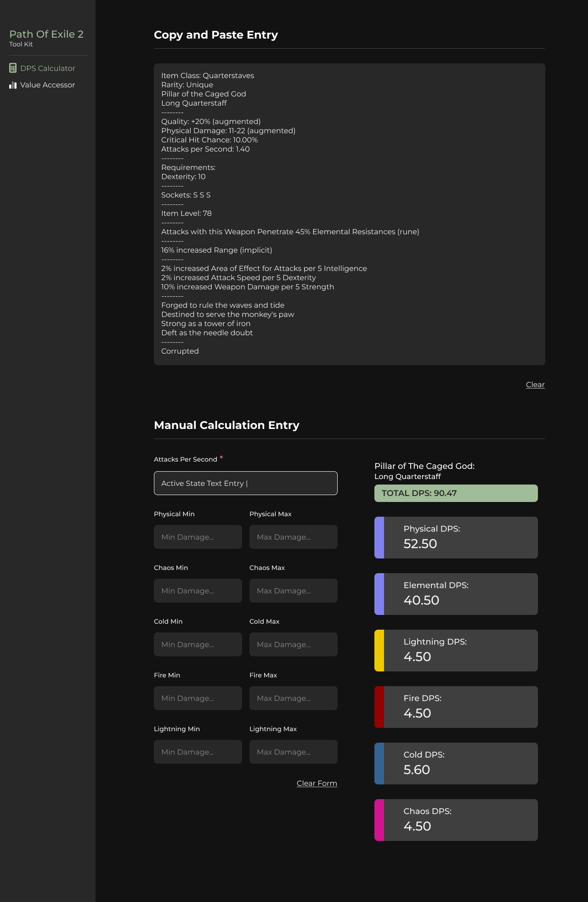Click the Chaos Max damage field

(x=294, y=591)
